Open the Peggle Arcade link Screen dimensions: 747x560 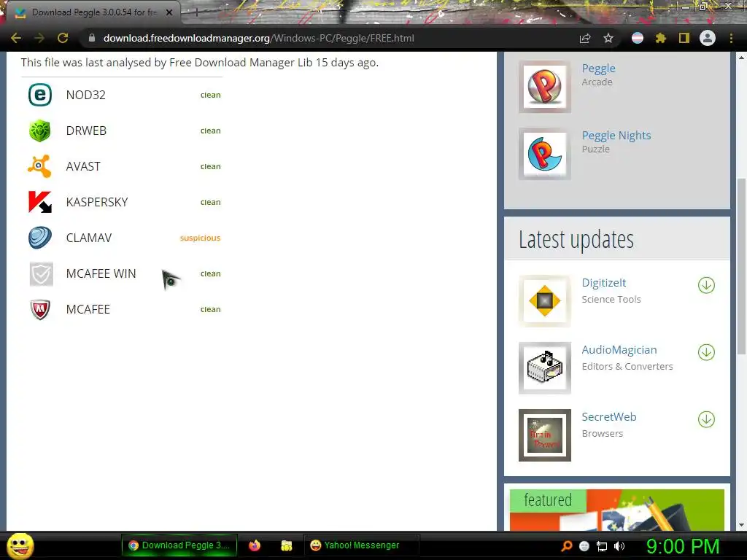pyautogui.click(x=598, y=68)
